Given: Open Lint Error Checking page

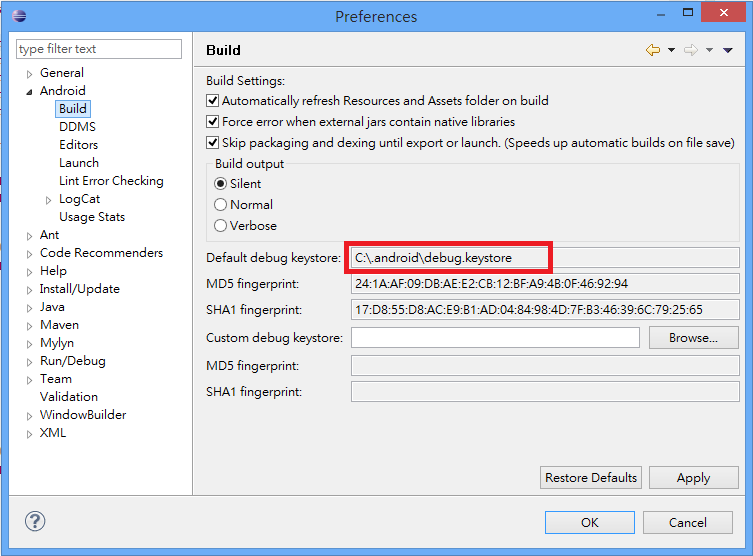Looking at the screenshot, I should pyautogui.click(x=111, y=181).
